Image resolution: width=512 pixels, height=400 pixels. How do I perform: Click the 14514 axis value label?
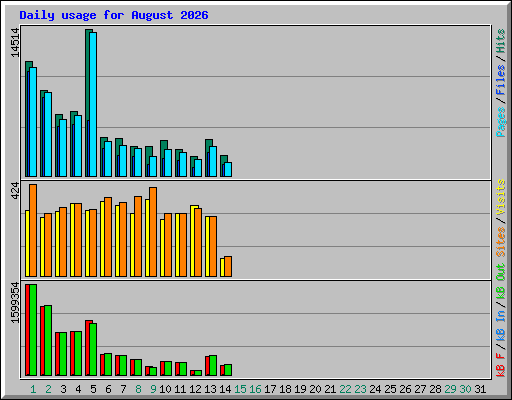15,43
